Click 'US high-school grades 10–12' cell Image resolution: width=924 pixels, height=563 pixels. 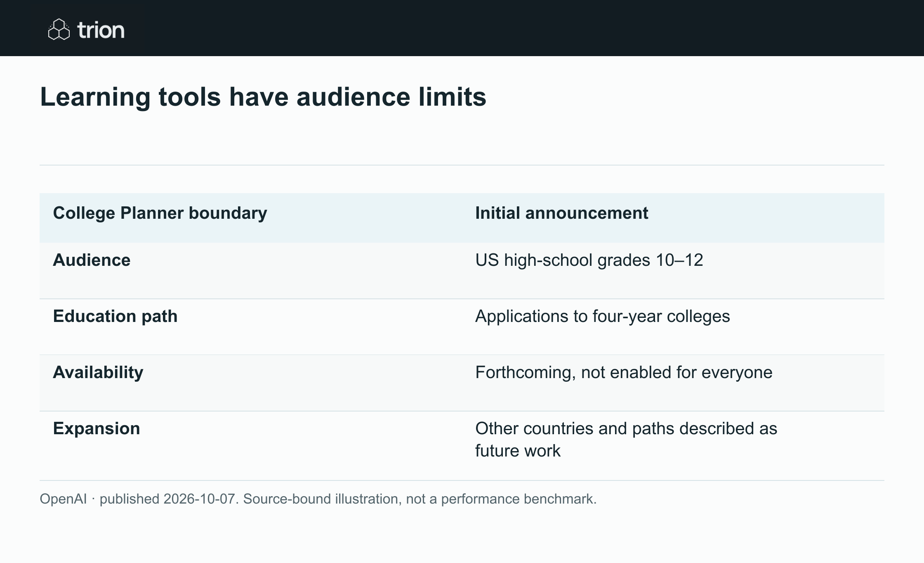(x=589, y=260)
